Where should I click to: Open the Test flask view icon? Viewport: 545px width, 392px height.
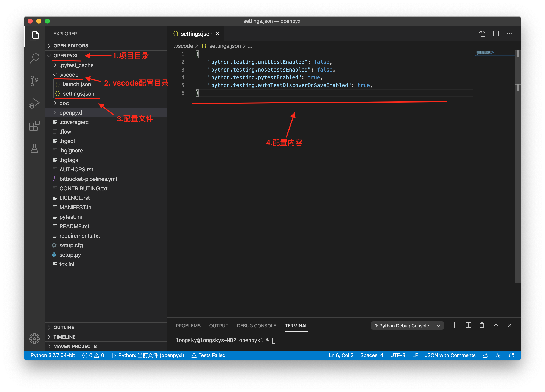34,148
